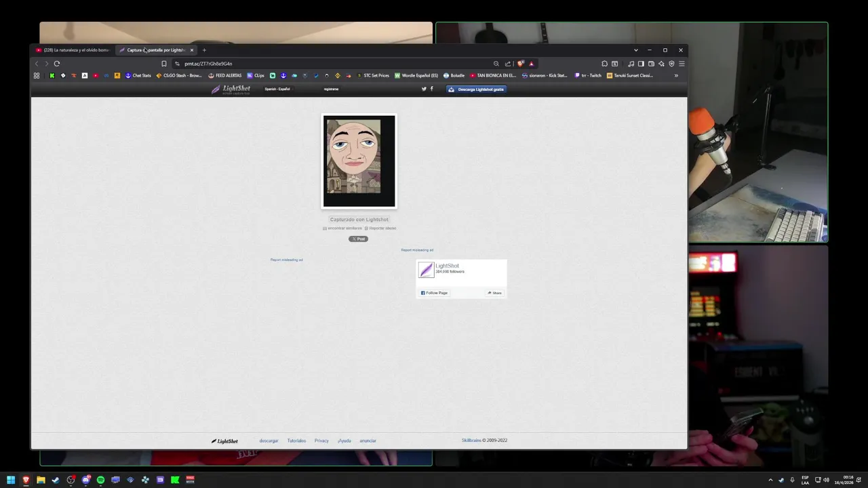Viewport: 868px width, 488px height.
Task: Switch to La naturaleza y el olvido tab
Action: coord(73,50)
